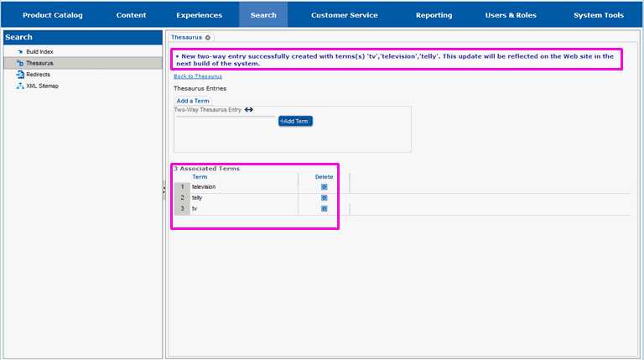Click the 3 Associated Terms heading

(206, 169)
